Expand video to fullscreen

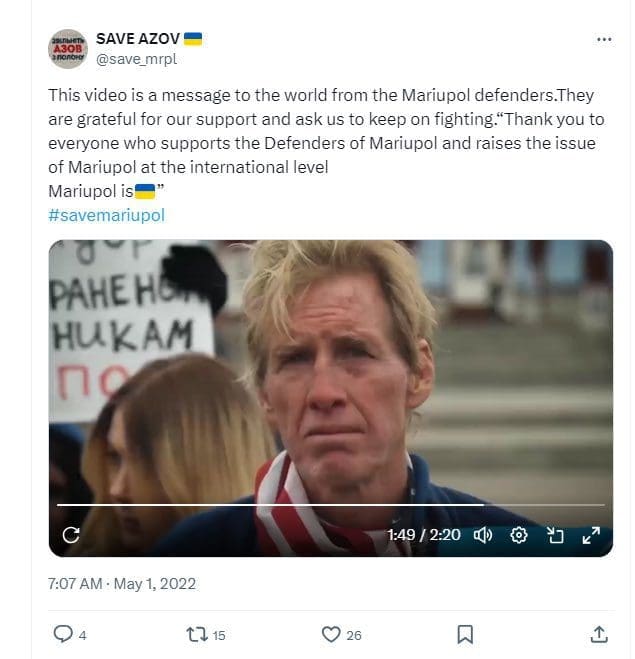591,535
